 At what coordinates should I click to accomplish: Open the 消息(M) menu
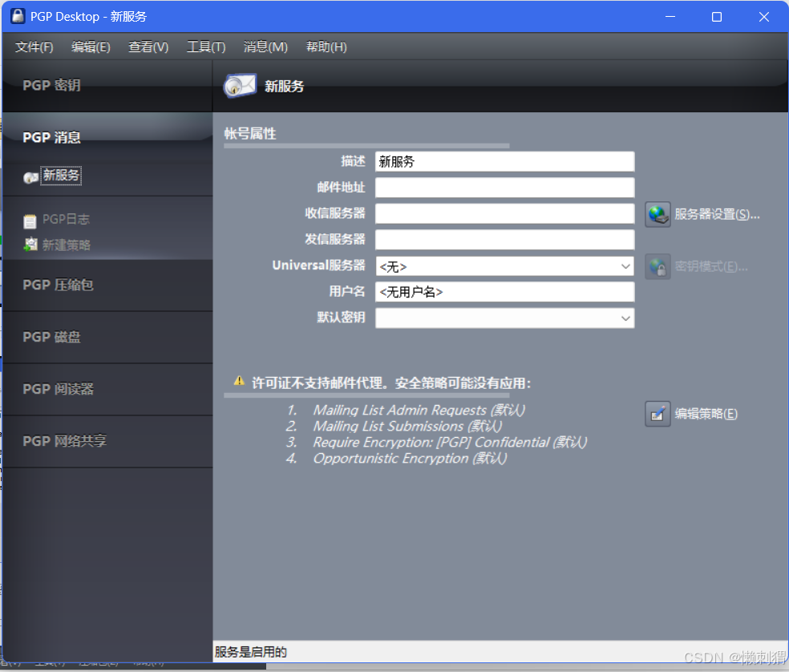coord(265,47)
